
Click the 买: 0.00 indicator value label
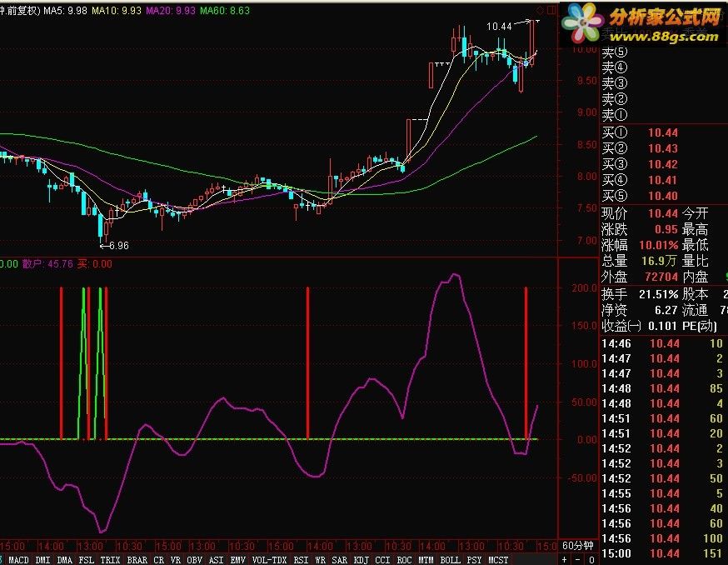pos(95,264)
